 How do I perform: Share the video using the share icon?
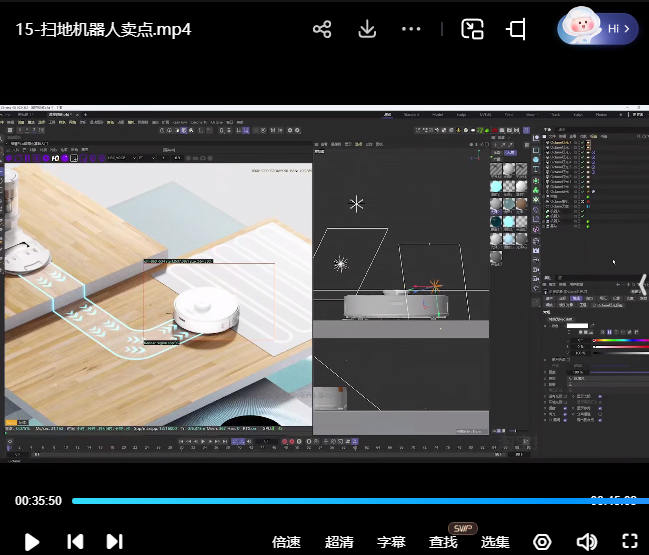(x=322, y=29)
